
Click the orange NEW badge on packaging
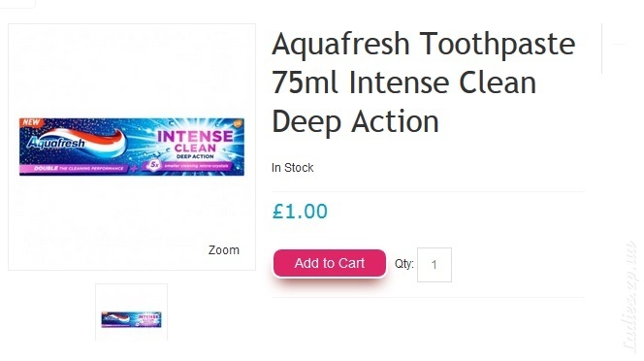(x=31, y=122)
